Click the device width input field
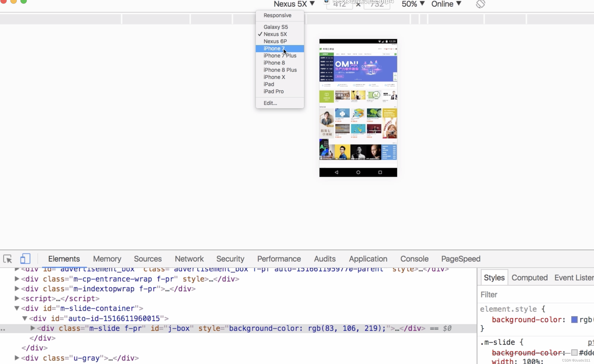594x364 pixels. [339, 4]
